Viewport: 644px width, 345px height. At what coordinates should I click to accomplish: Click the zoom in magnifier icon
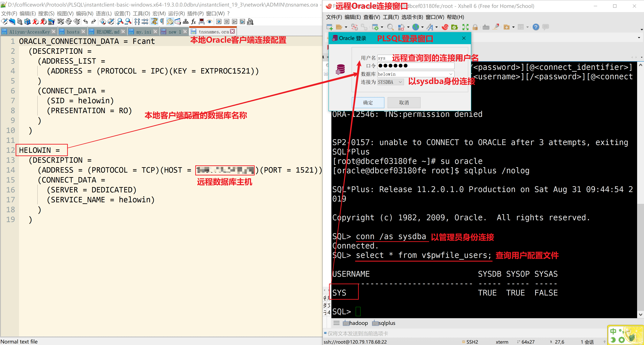point(120,22)
